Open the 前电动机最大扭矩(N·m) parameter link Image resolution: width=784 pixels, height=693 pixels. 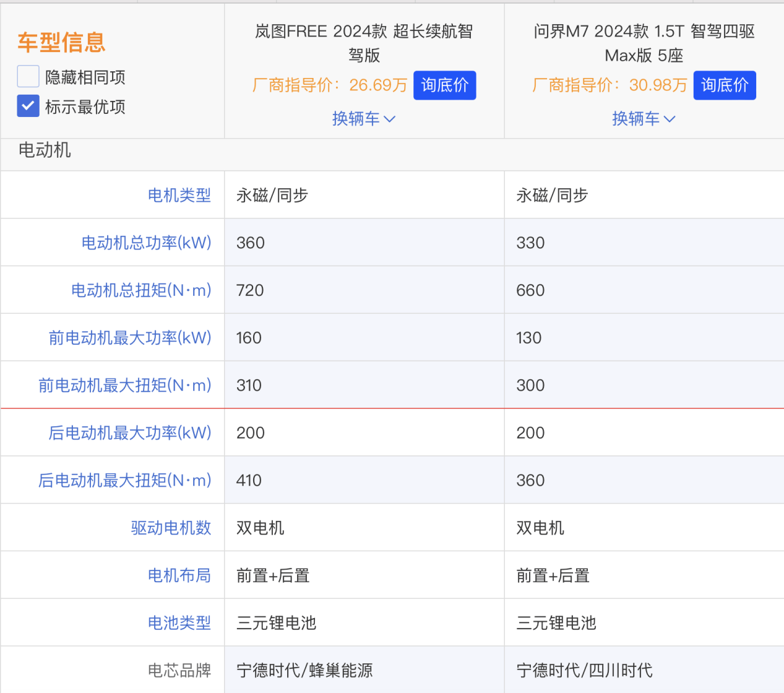(x=125, y=385)
